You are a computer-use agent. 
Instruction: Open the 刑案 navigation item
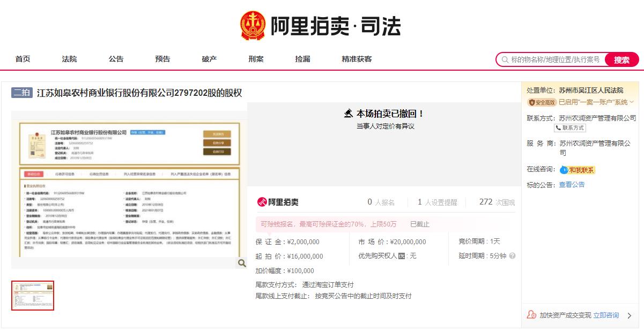(256, 59)
